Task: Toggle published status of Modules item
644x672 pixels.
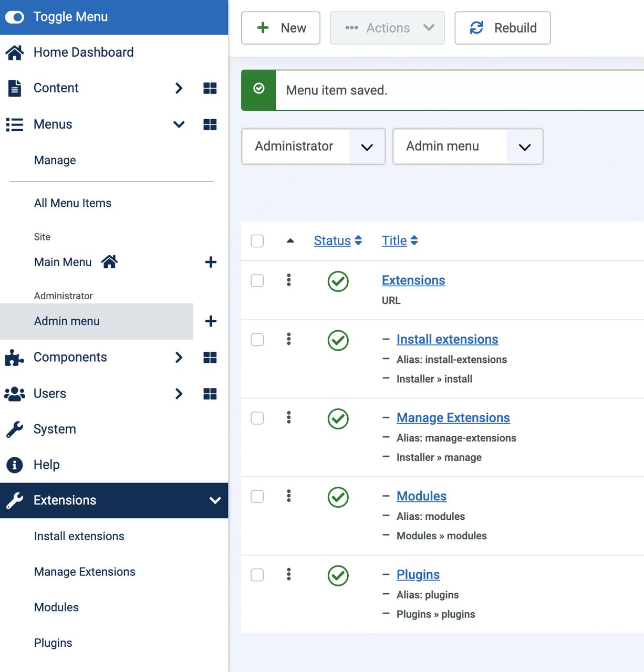Action: (x=338, y=497)
